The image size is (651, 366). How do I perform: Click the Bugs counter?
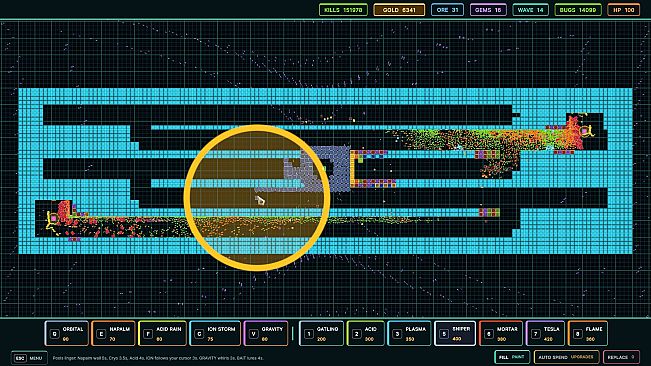[578, 10]
